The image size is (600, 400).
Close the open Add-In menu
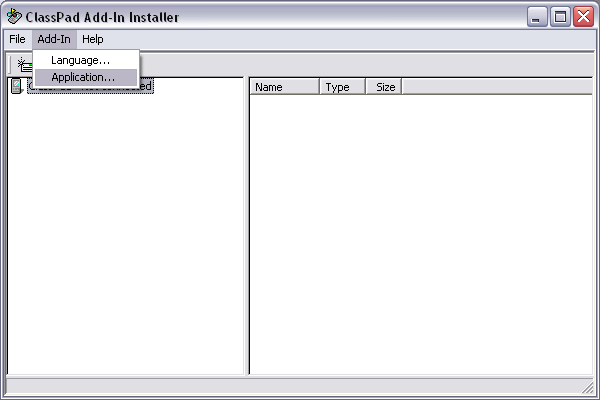tap(54, 39)
